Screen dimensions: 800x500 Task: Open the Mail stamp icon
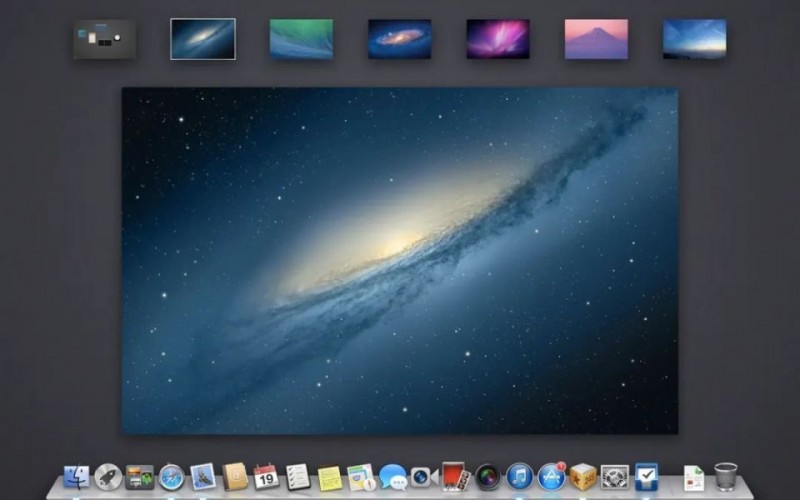tap(203, 477)
